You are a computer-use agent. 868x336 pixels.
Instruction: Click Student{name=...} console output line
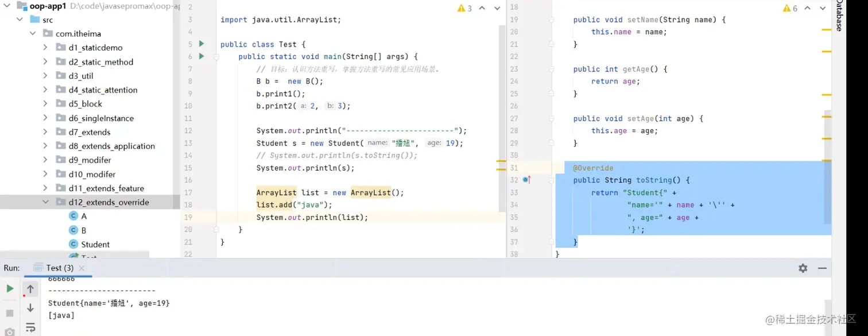(x=109, y=303)
